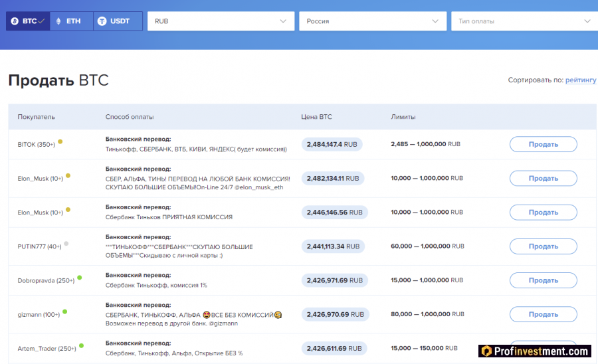Viewport: 598px width, 364px height.
Task: Click price 2,441,113.34 RUB
Action: pyautogui.click(x=333, y=246)
